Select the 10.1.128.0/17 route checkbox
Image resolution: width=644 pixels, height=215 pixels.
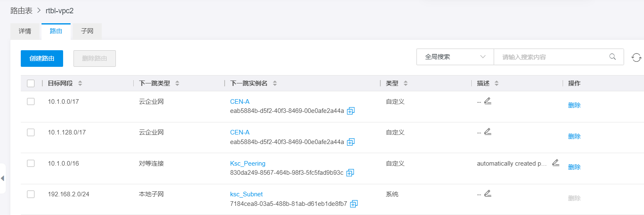click(x=31, y=132)
